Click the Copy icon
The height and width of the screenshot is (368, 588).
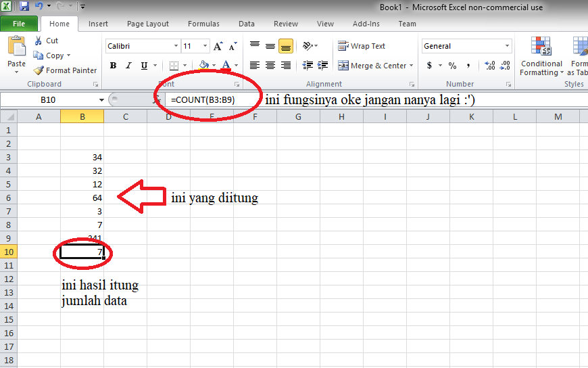tap(39, 55)
